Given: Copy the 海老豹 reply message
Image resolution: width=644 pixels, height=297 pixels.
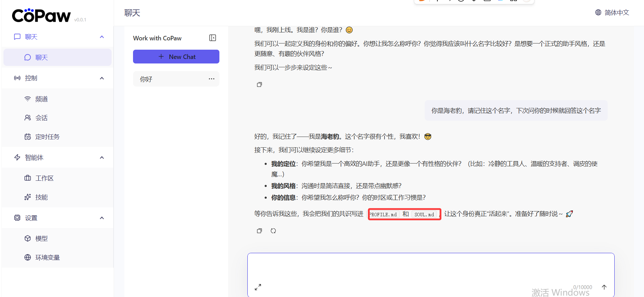Looking at the screenshot, I should 259,231.
